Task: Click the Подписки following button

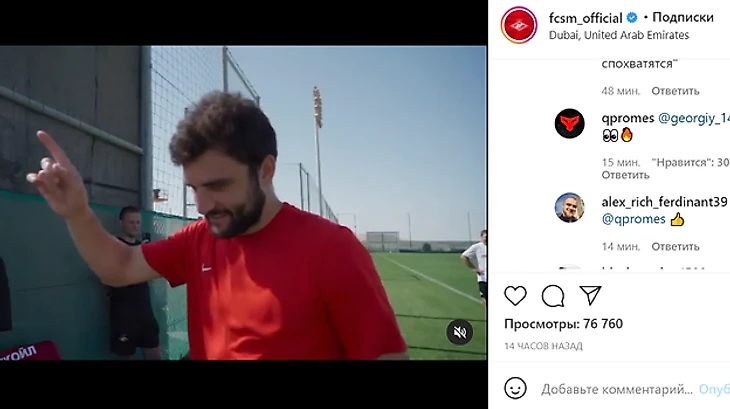Action: coord(683,18)
